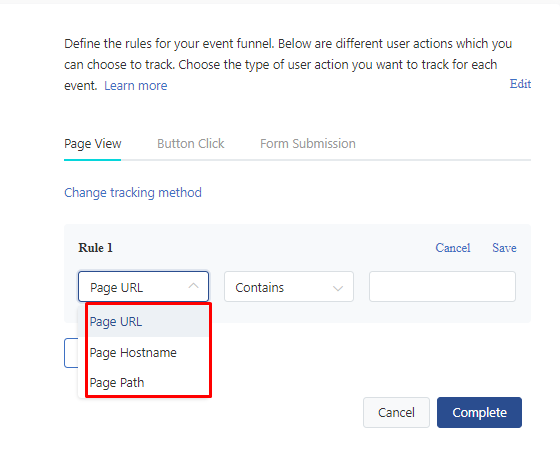This screenshot has height=463, width=560.
Task: Click Change tracking method link
Action: (133, 193)
